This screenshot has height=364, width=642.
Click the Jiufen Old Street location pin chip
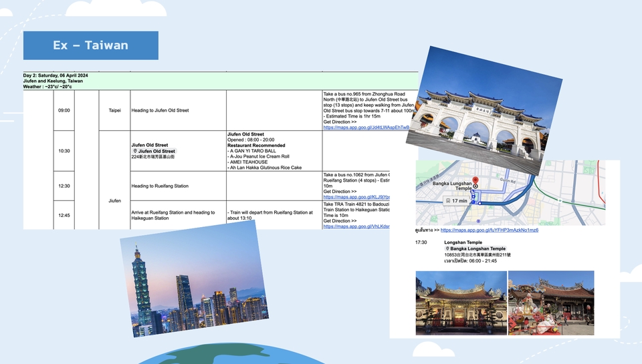[154, 151]
